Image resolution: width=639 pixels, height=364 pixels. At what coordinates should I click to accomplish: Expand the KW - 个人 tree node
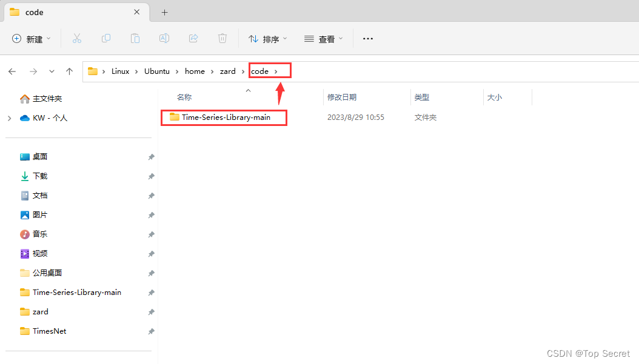coord(9,118)
